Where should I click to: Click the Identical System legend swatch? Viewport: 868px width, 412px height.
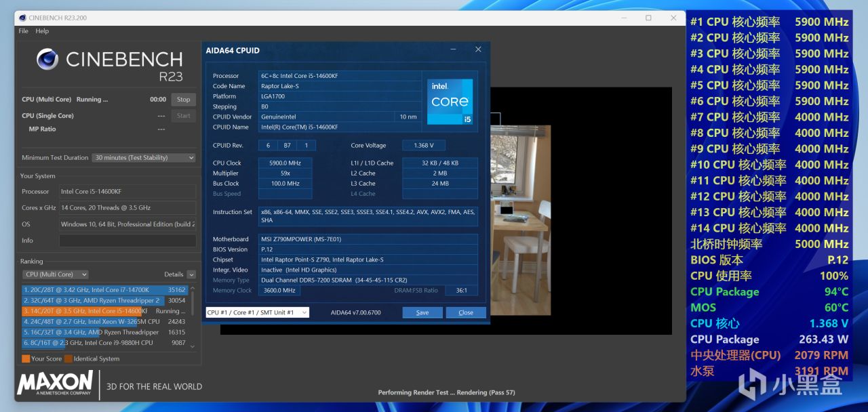(68, 358)
